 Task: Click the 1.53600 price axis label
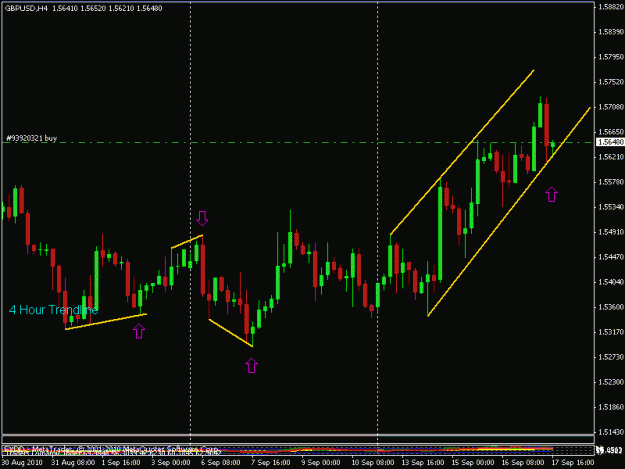[611, 307]
